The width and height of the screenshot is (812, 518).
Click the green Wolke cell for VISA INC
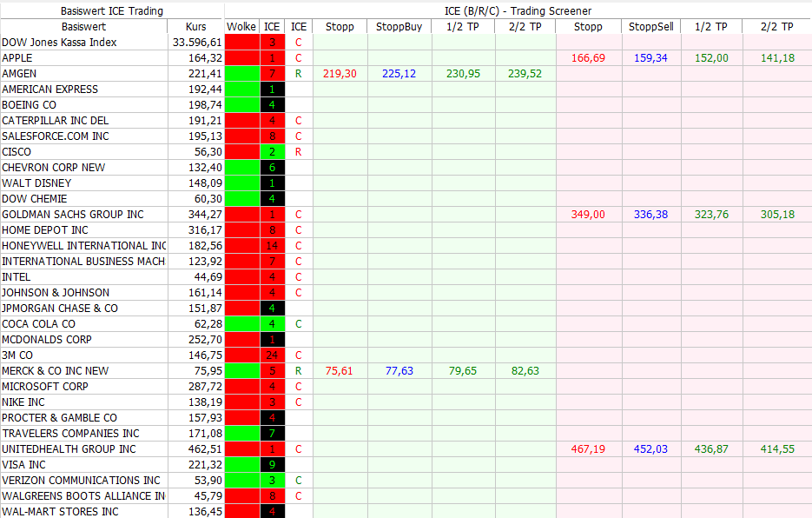pyautogui.click(x=241, y=465)
